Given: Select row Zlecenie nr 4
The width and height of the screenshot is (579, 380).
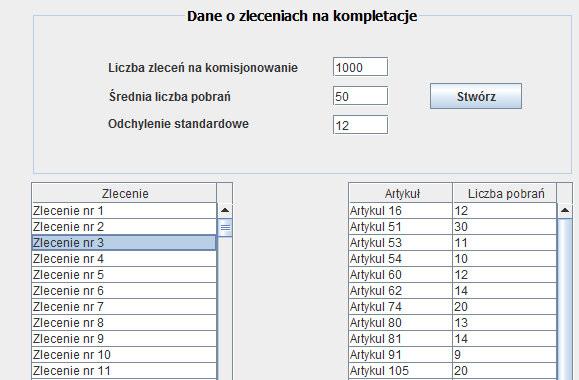Looking at the screenshot, I should click(124, 259).
